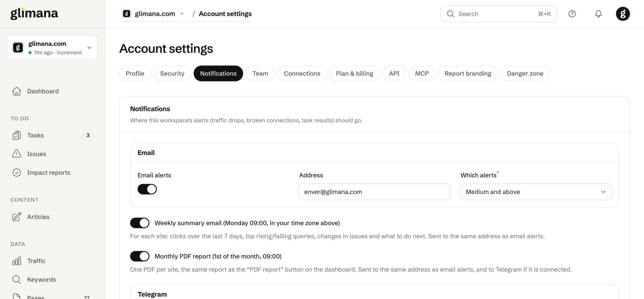Image resolution: width=644 pixels, height=299 pixels.
Task: Open the glimana.com breadcrumb dropdown
Action: [x=153, y=14]
